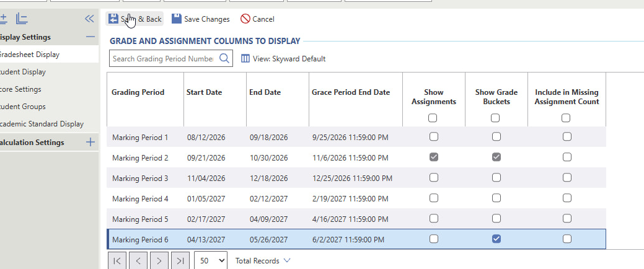Uncheck Show Grade Buckets for Marking Period 6
The height and width of the screenshot is (269, 644).
[x=496, y=239]
